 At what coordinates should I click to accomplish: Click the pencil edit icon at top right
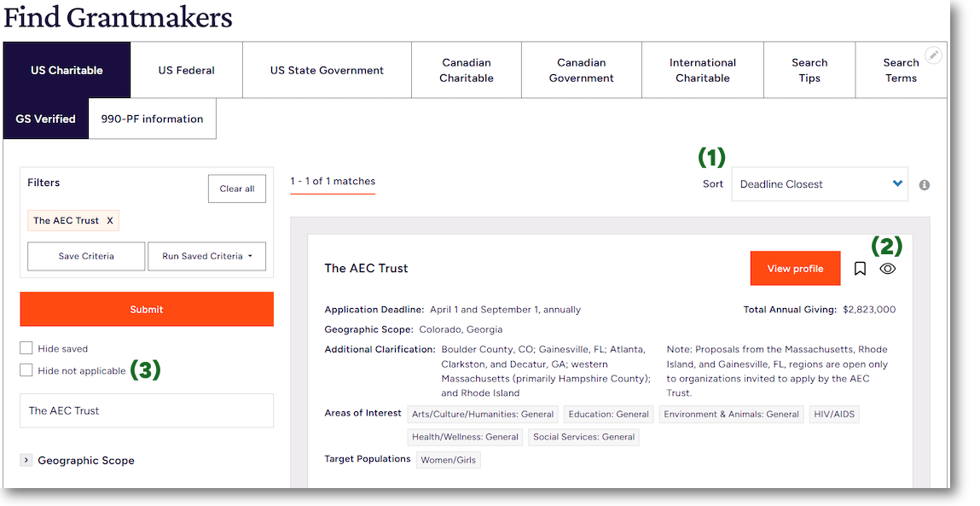click(x=934, y=55)
